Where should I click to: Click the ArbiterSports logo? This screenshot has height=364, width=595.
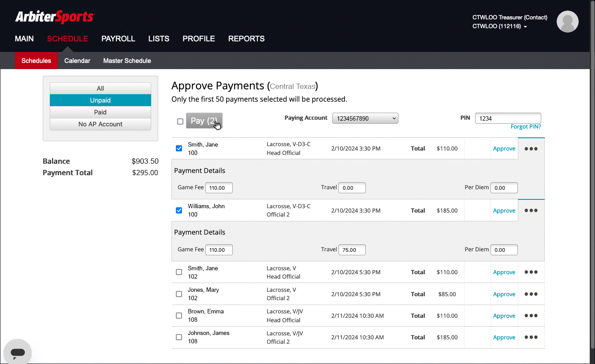pyautogui.click(x=55, y=17)
